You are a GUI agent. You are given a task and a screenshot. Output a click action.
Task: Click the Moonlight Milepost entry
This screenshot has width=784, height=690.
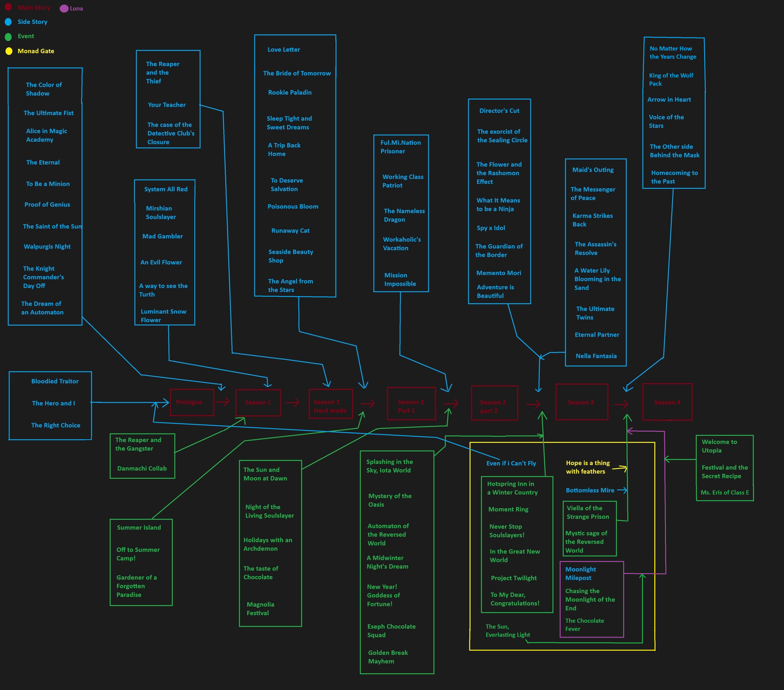580,574
